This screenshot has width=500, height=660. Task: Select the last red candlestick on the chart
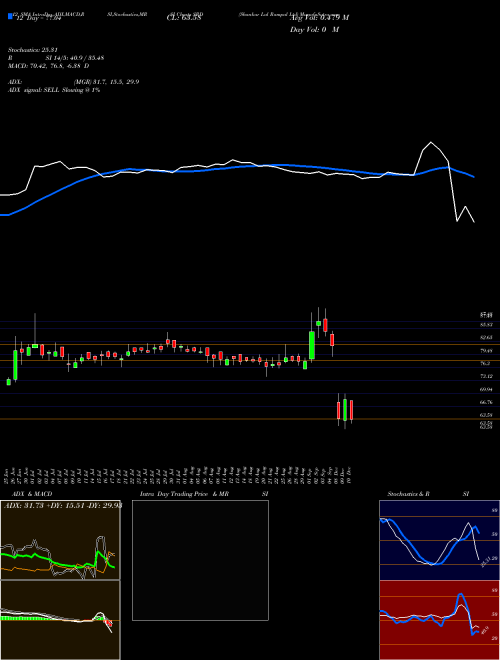(x=351, y=410)
